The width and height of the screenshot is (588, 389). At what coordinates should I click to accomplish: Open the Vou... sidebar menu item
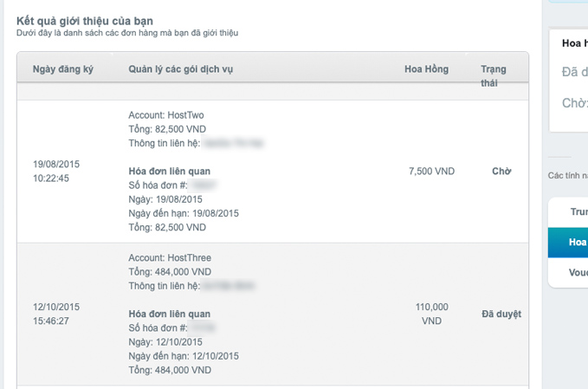568,272
